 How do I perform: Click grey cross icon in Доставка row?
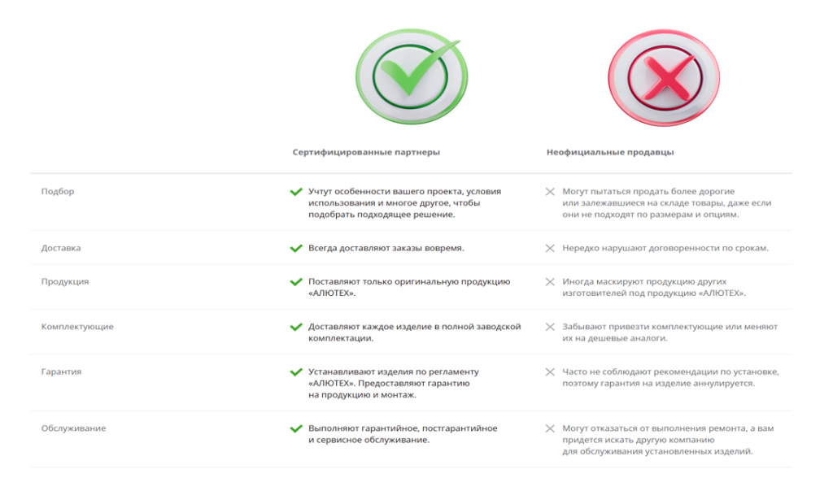pyautogui.click(x=550, y=249)
